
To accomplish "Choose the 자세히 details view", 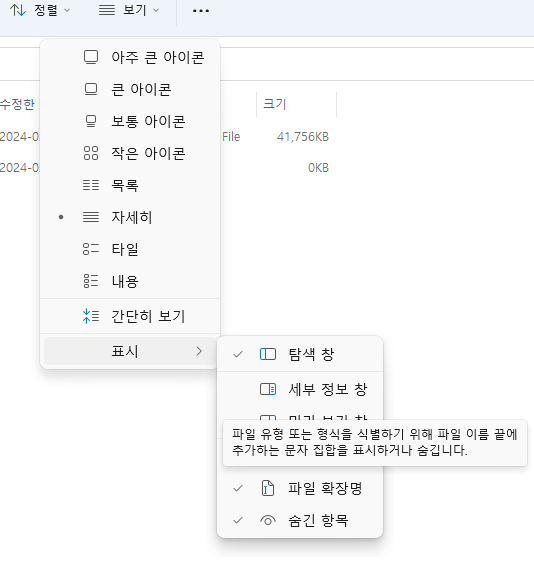I will coord(130,217).
